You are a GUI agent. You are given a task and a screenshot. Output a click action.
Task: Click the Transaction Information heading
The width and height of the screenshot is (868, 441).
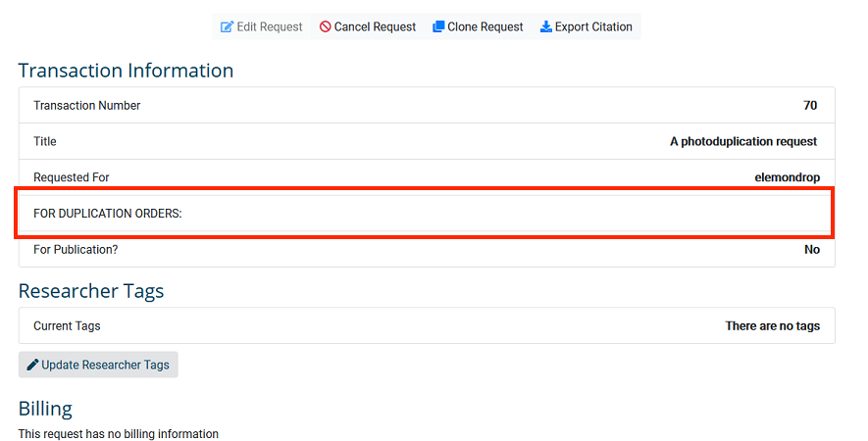126,71
